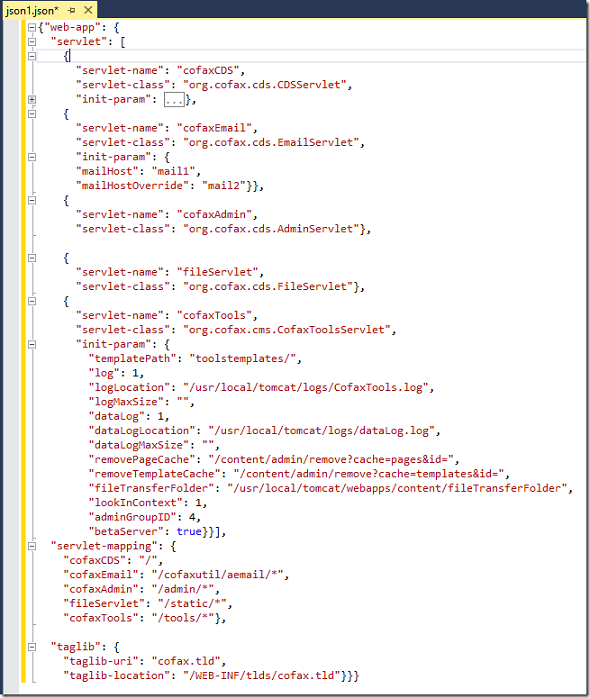Click the "/static/*" mapping value

coord(193,604)
